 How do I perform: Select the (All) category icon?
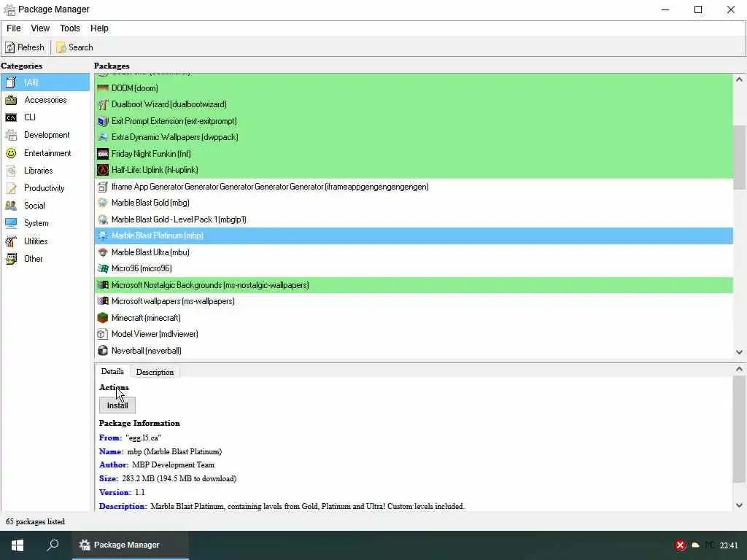[11, 82]
